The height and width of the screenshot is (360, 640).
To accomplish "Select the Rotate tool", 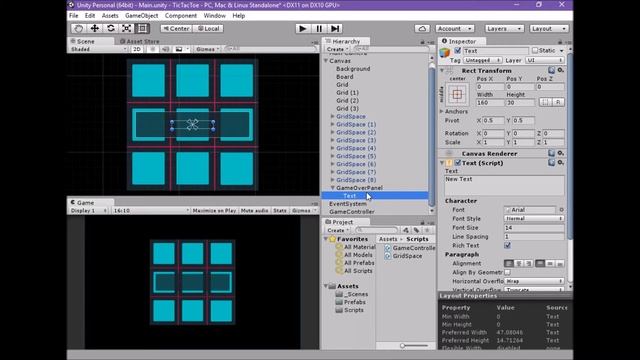I will click(110, 29).
